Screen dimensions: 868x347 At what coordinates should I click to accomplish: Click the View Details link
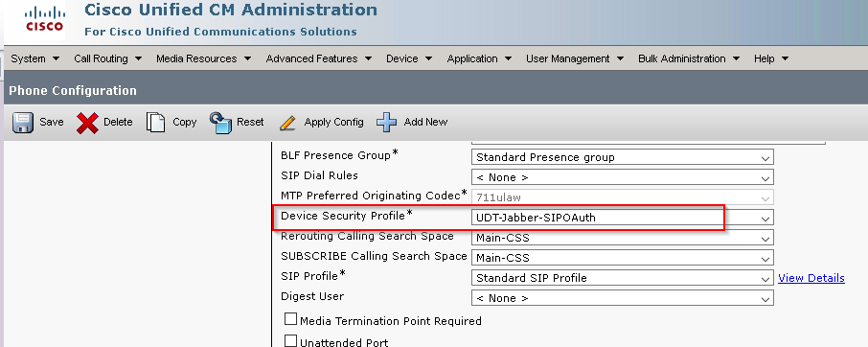coord(811,278)
